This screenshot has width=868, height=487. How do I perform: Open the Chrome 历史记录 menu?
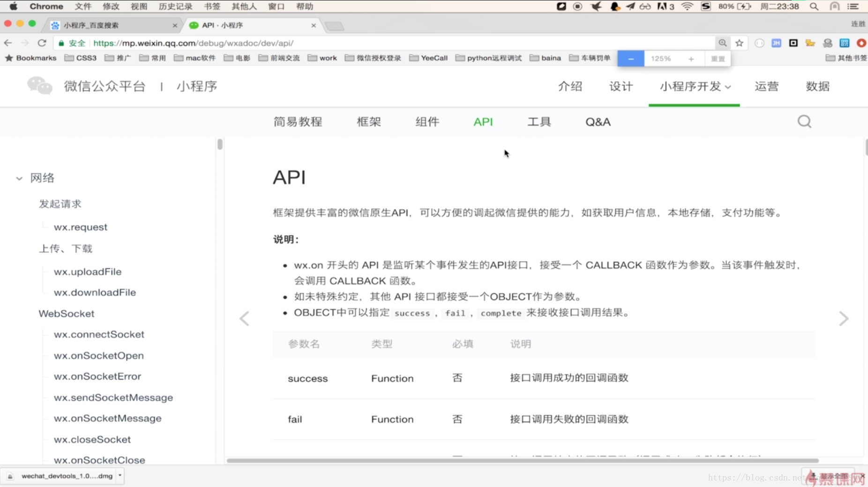176,7
